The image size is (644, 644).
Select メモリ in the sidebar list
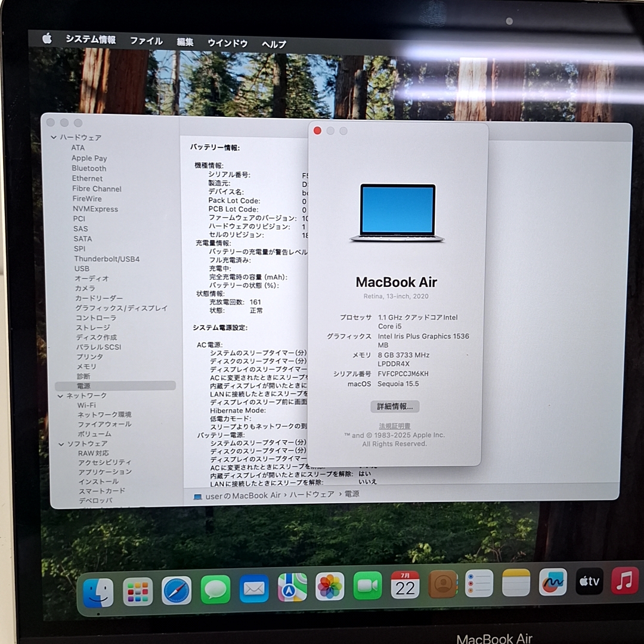[86, 367]
